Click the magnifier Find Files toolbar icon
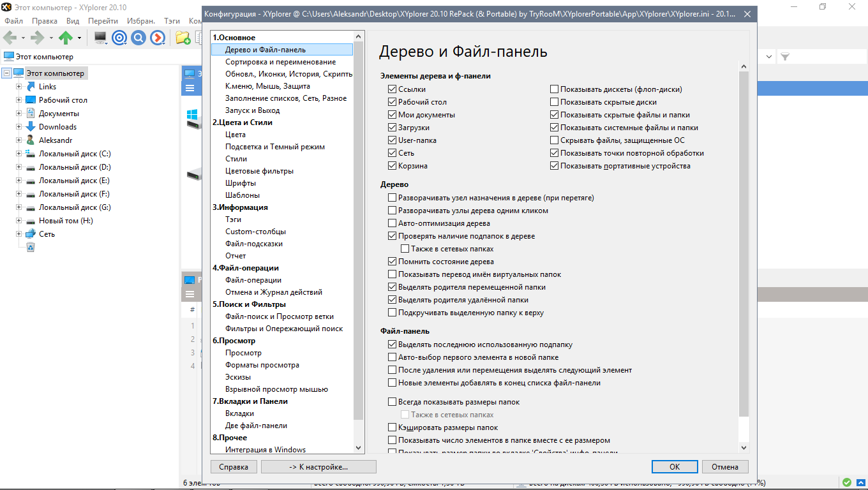 click(x=138, y=38)
